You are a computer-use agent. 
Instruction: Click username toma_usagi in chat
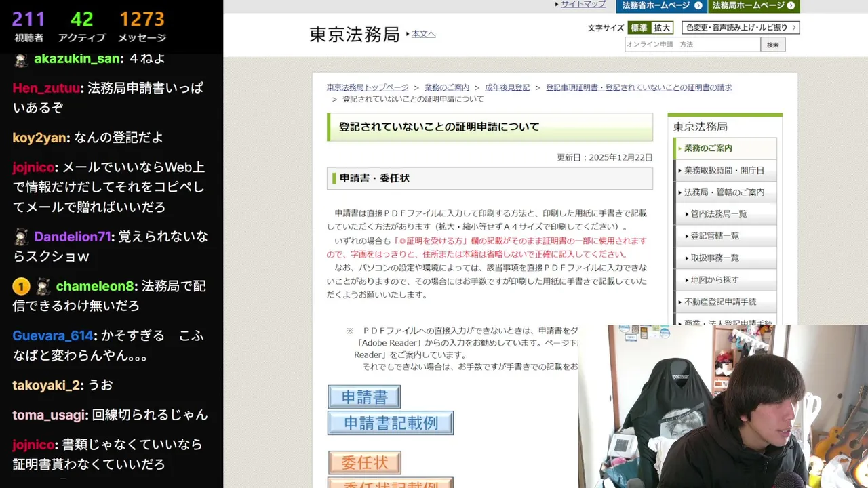[x=49, y=415]
